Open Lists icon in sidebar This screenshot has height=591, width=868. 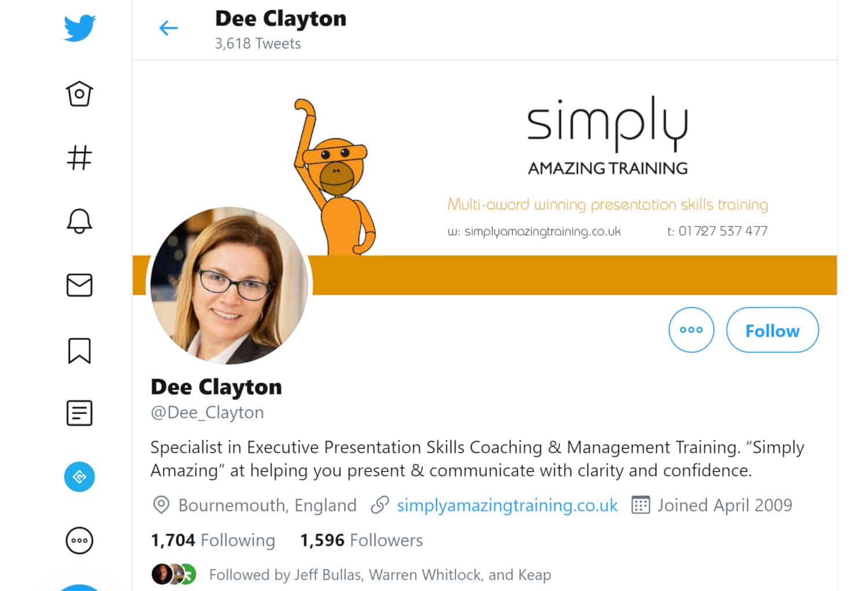tap(79, 413)
